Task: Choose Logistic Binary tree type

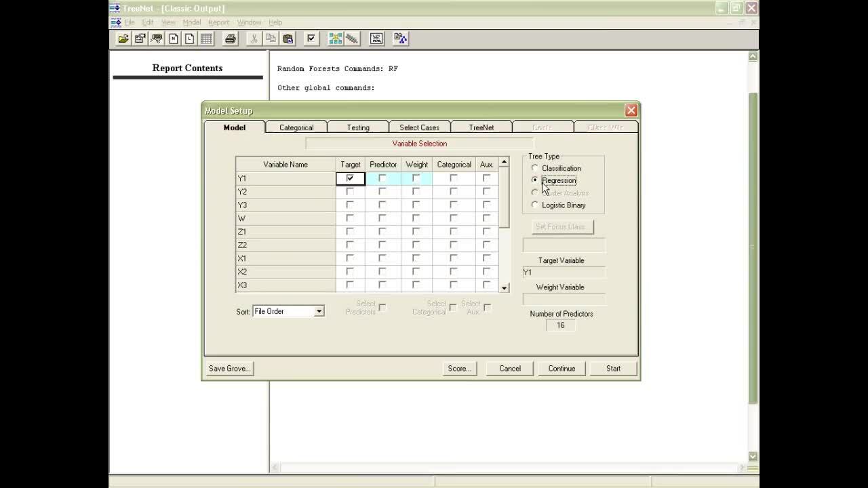Action: click(535, 205)
